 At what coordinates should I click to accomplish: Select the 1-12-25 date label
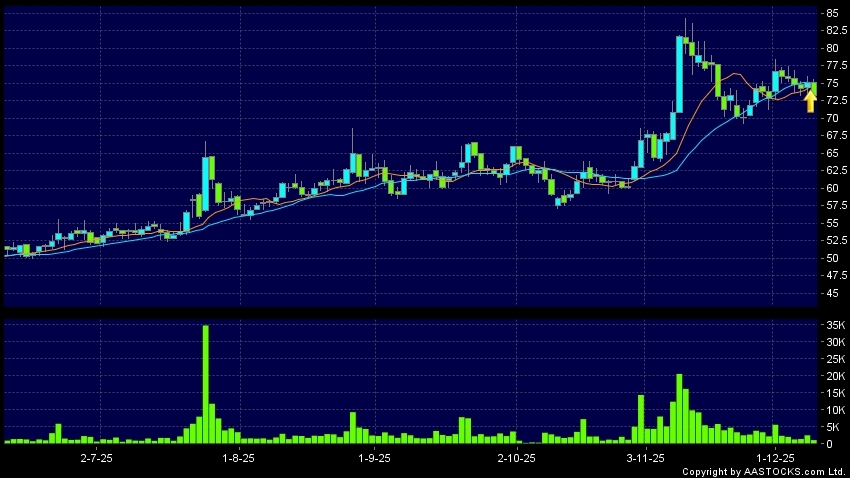tap(790, 456)
